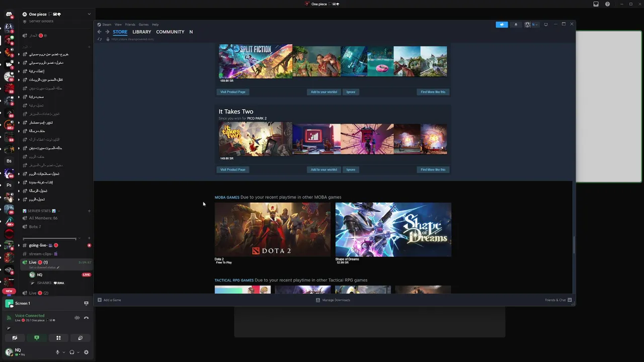This screenshot has width=644, height=362.
Task: Join the Live (2) voice channel
Action: pyautogui.click(x=39, y=293)
